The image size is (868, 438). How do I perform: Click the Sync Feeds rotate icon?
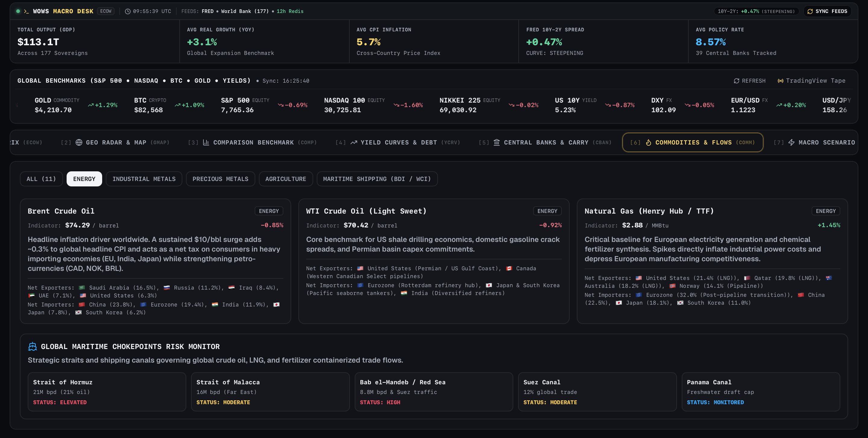click(810, 11)
